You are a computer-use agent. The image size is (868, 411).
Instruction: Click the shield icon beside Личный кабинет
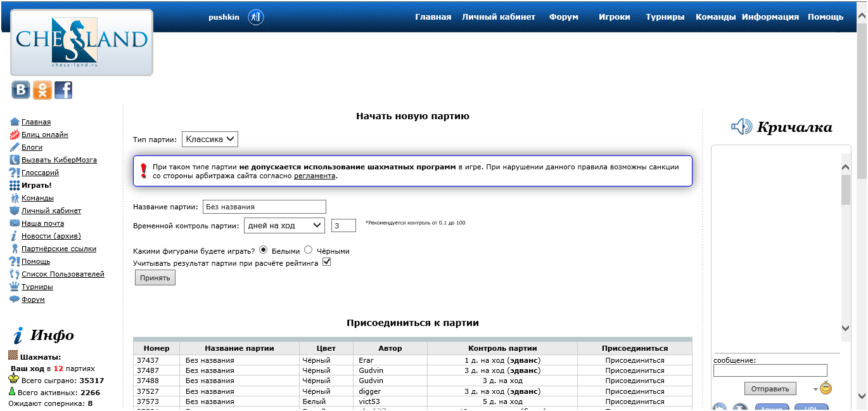(x=15, y=211)
